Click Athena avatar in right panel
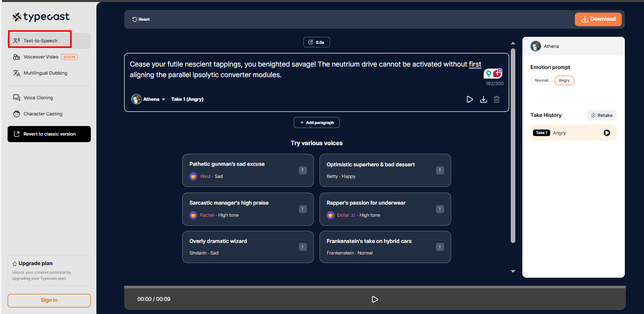The image size is (644, 314). click(x=535, y=46)
